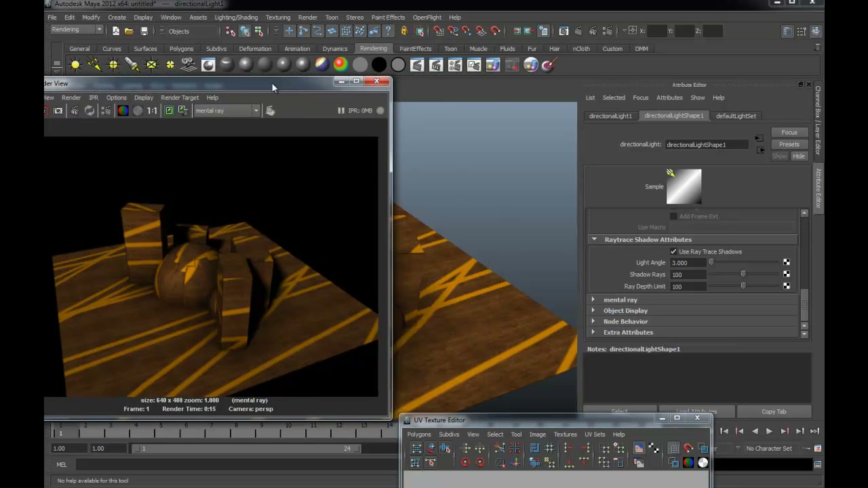Image resolution: width=868 pixels, height=488 pixels.
Task: Expand the mental ray section
Action: [593, 300]
